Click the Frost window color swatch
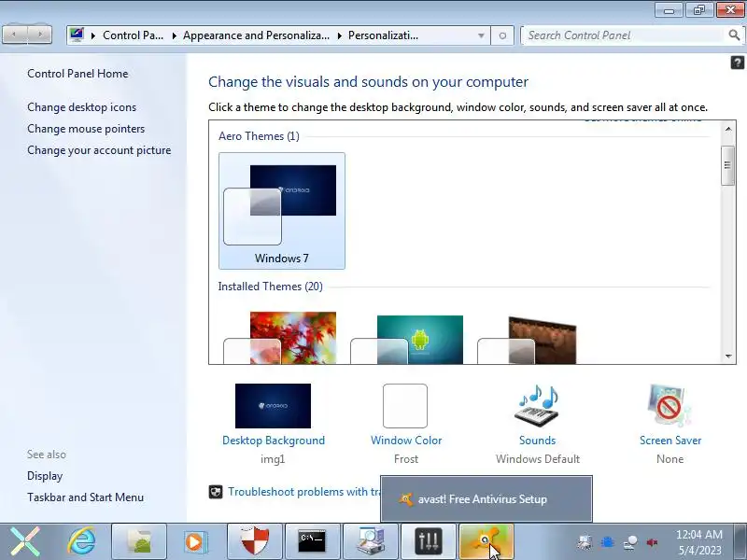747x560 pixels. 405,406
